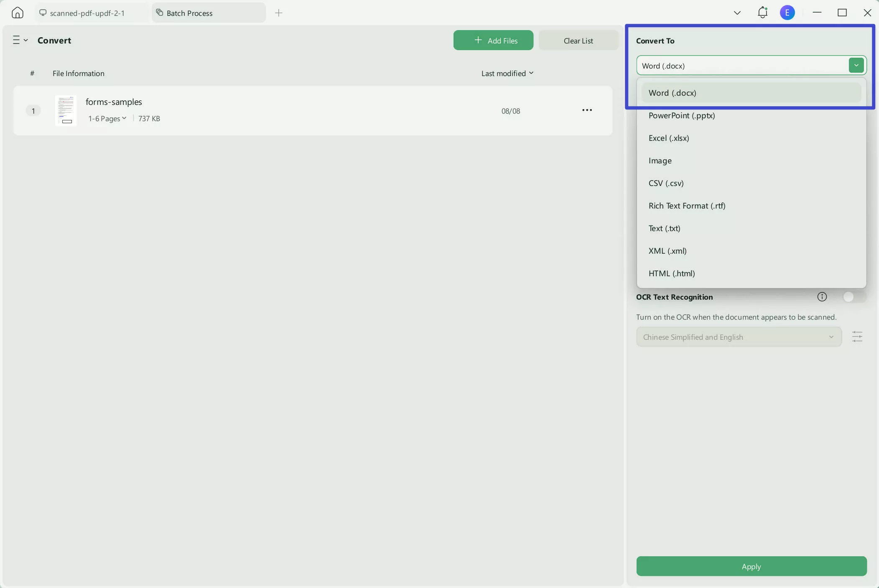
Task: Open the Last modified sort dropdown
Action: click(x=507, y=73)
